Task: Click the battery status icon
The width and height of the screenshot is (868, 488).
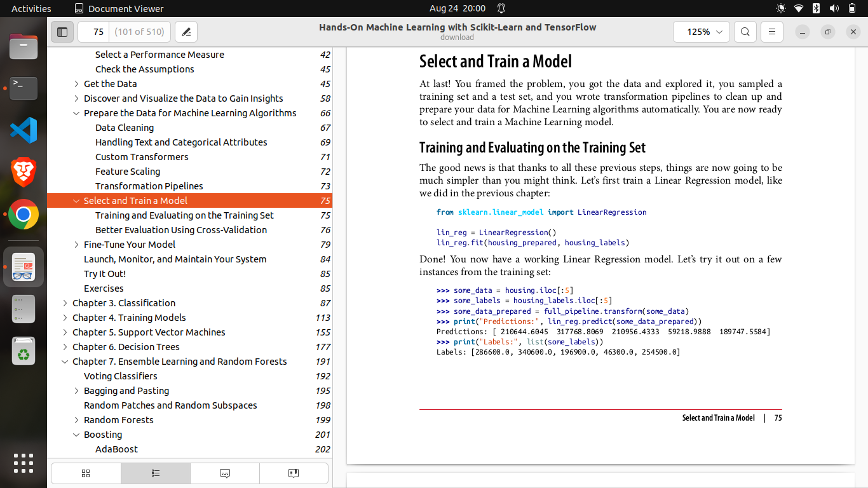Action: pos(852,8)
